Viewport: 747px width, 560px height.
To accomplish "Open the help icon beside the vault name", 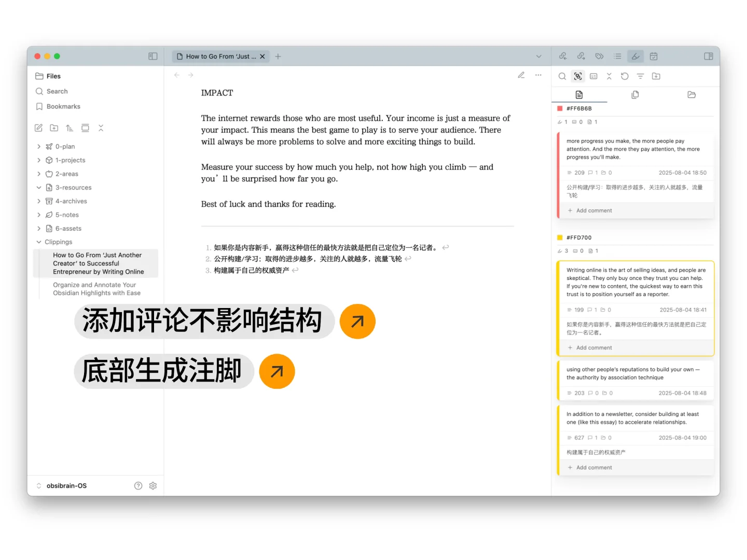I will 138,486.
